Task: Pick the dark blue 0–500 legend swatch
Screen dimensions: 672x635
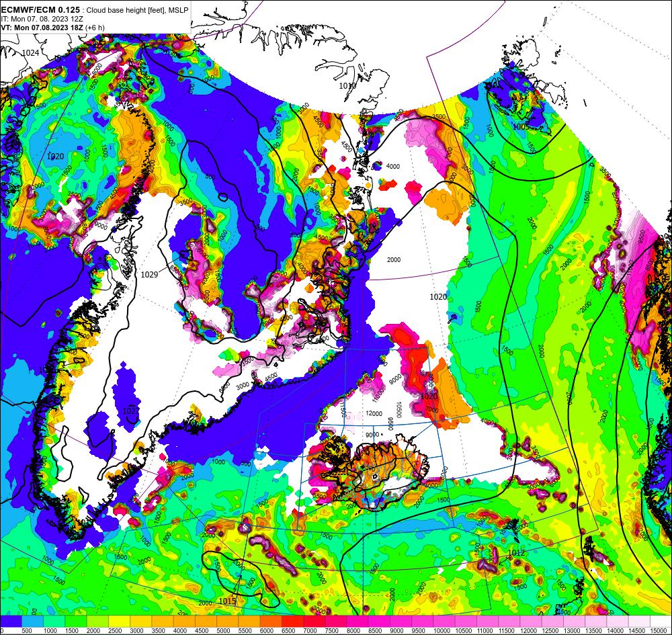Action: point(11,622)
